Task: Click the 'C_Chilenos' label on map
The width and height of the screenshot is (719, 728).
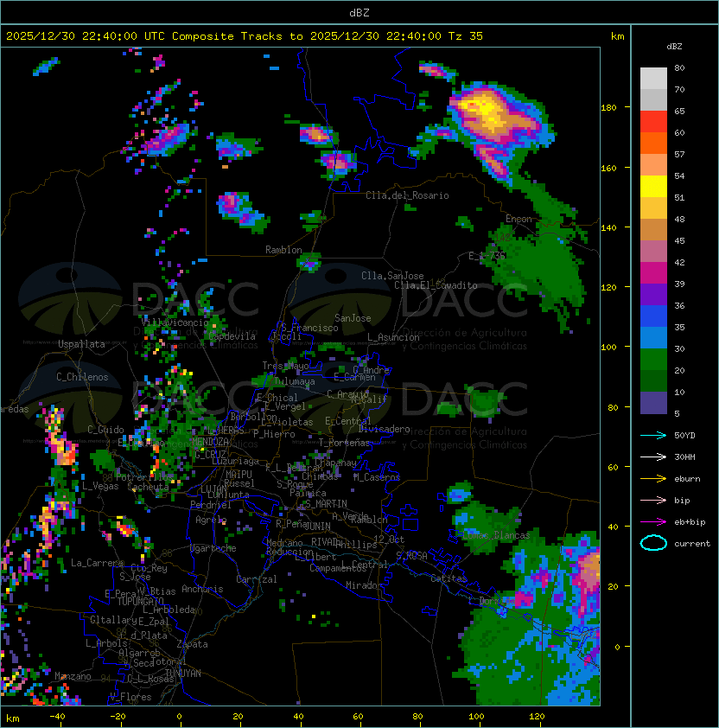Action: pos(82,376)
